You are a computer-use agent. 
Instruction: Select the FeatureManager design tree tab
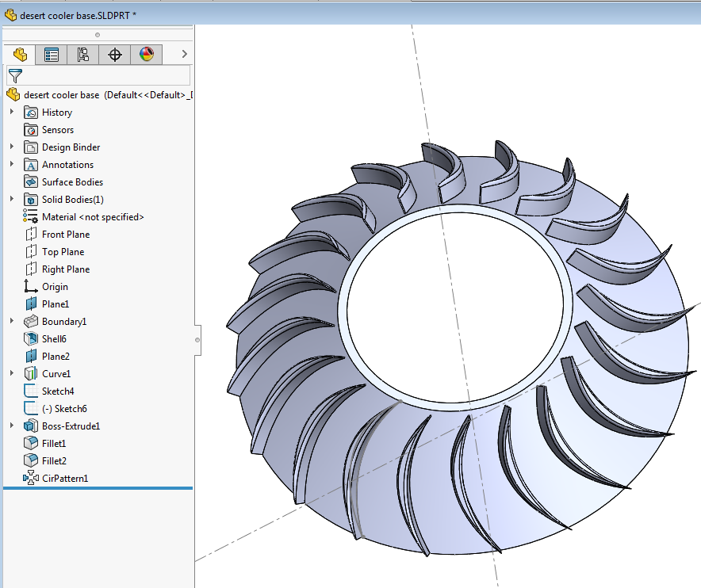(x=20, y=55)
